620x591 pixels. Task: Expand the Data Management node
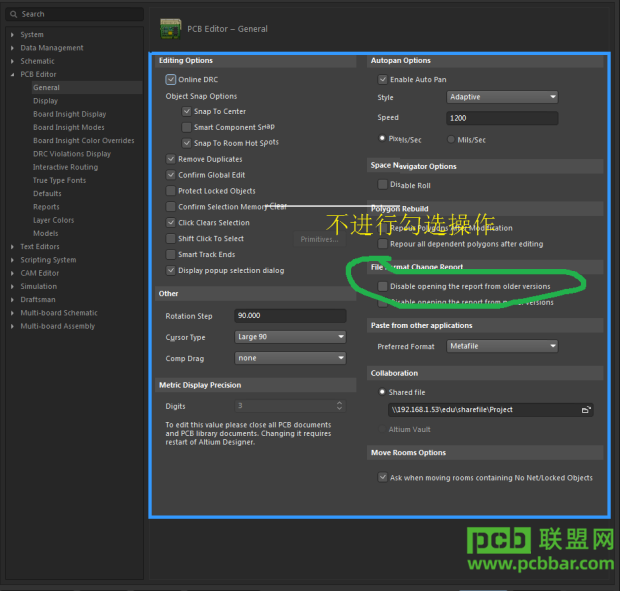click(12, 48)
